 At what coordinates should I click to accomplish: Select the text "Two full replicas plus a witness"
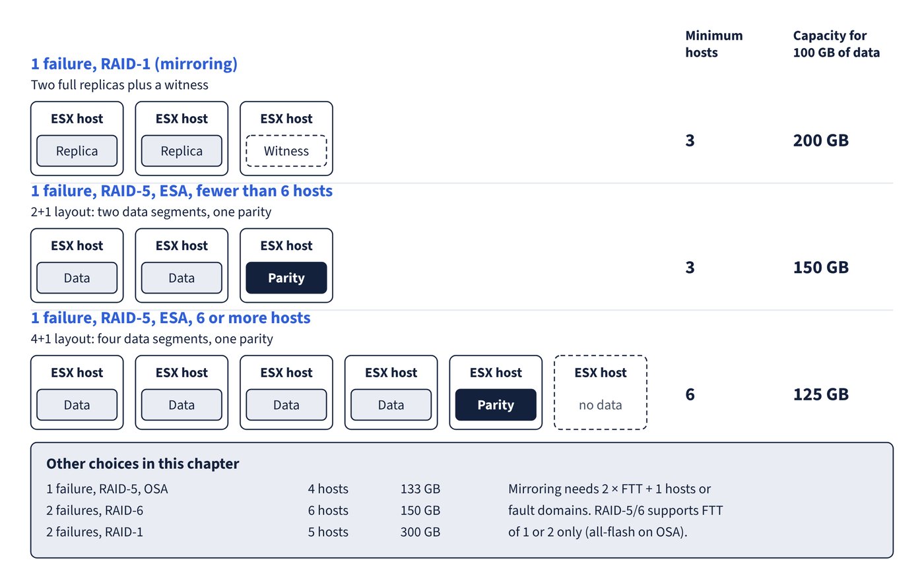[119, 85]
